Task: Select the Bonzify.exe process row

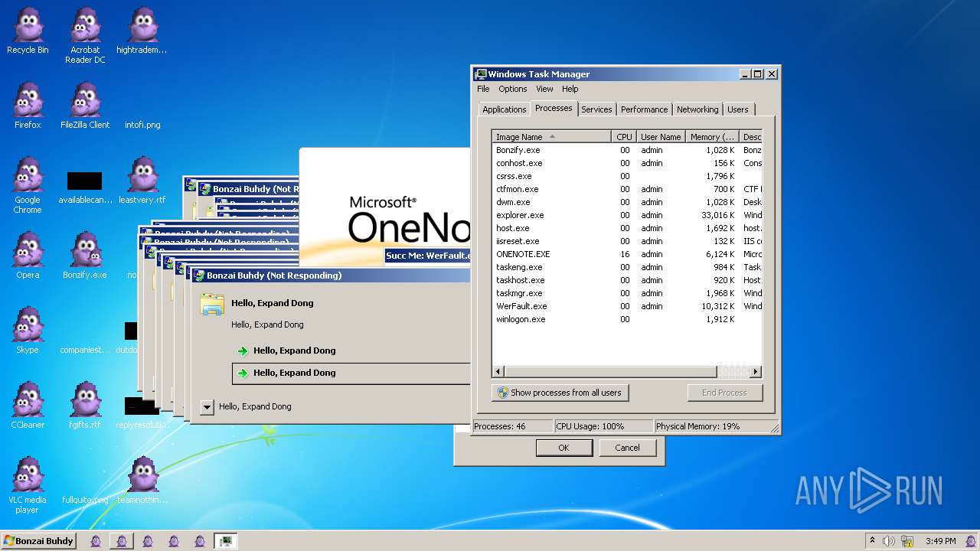Action: click(x=627, y=150)
